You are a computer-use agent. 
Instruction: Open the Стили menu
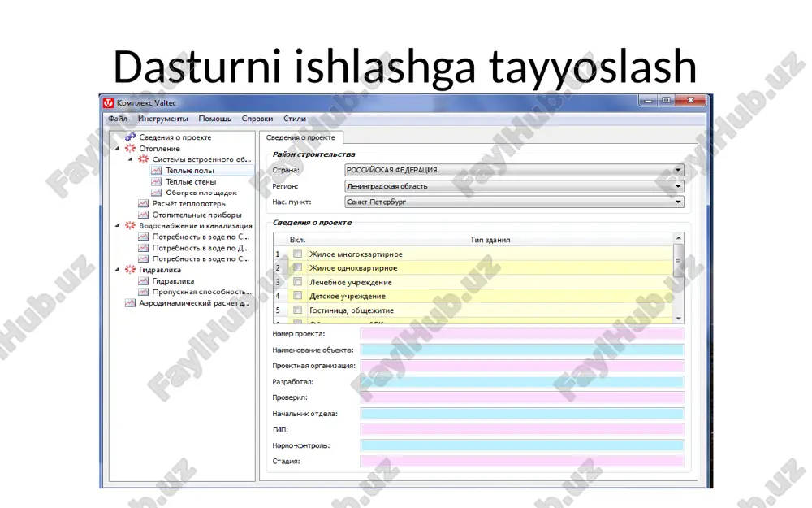295,119
